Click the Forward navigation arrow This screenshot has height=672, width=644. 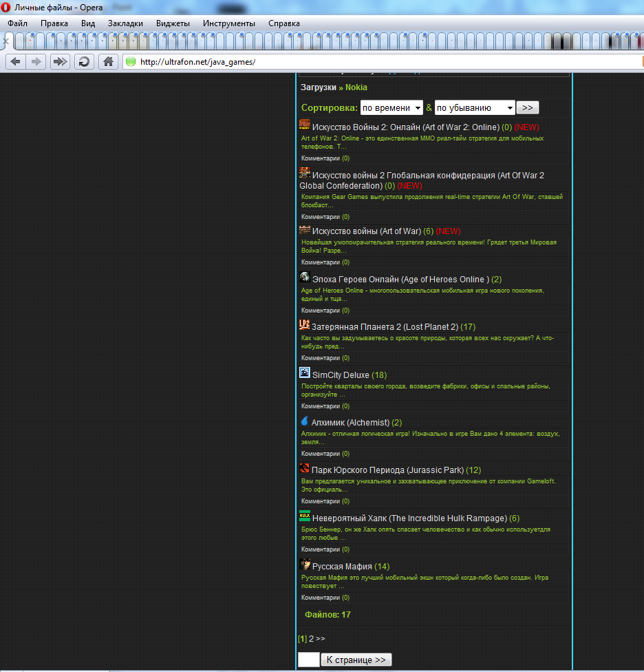click(36, 62)
